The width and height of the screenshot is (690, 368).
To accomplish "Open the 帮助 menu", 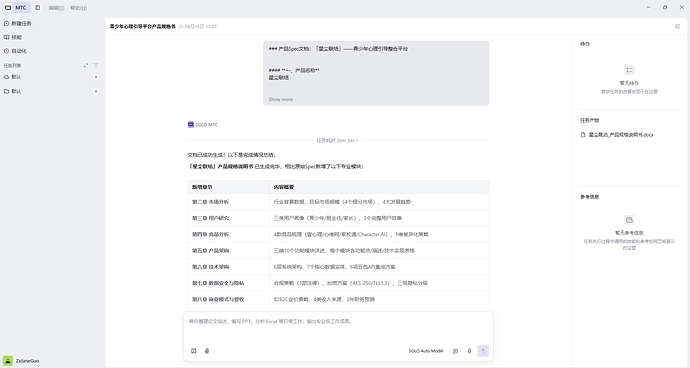I will (x=78, y=8).
